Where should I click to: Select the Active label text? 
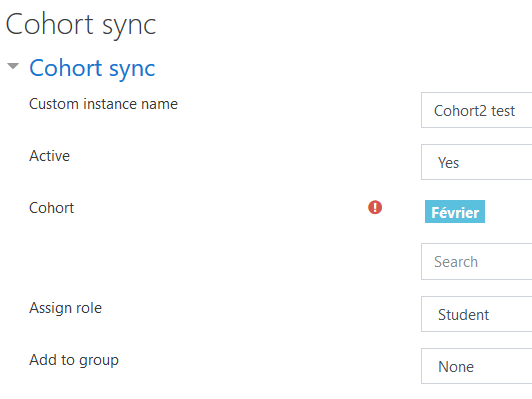pos(50,156)
